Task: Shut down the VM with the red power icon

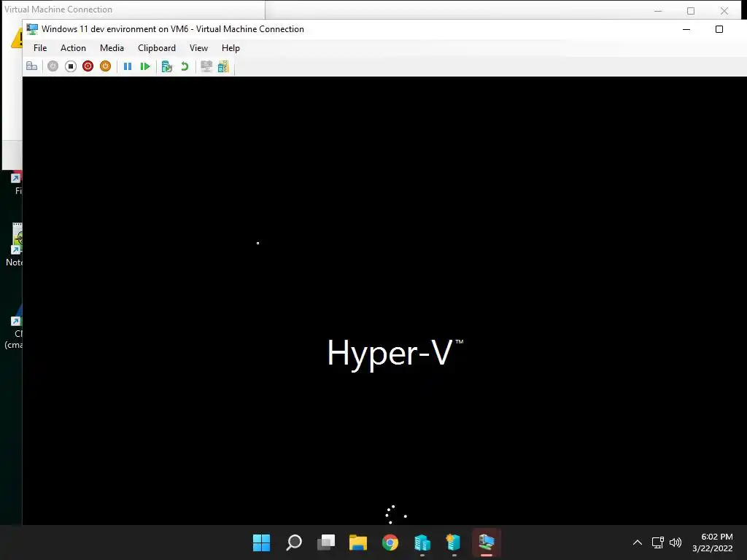Action: [88, 66]
